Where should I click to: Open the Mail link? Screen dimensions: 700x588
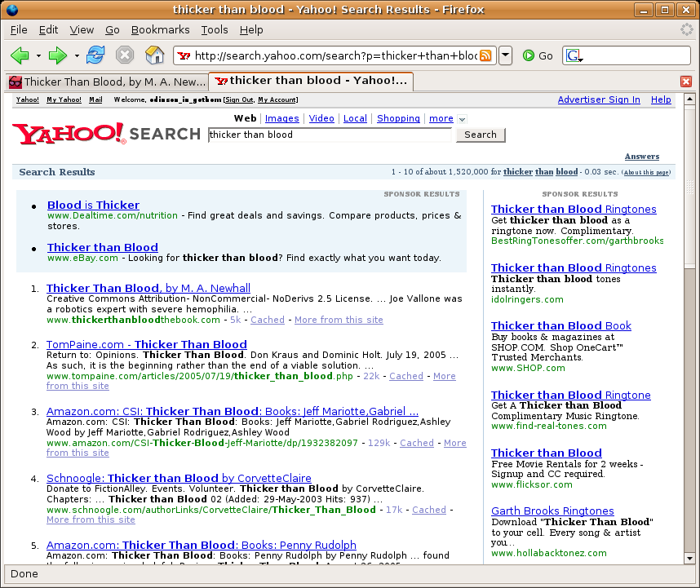(x=95, y=99)
